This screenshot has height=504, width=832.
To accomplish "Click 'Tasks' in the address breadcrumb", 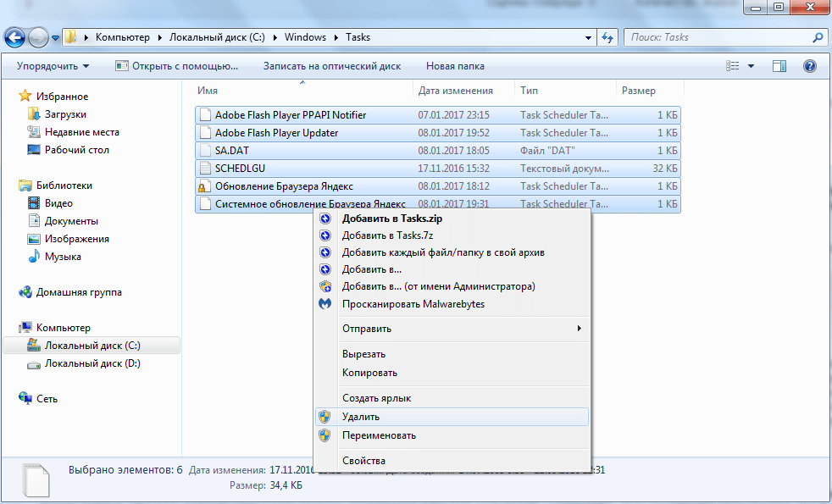I will [x=358, y=37].
